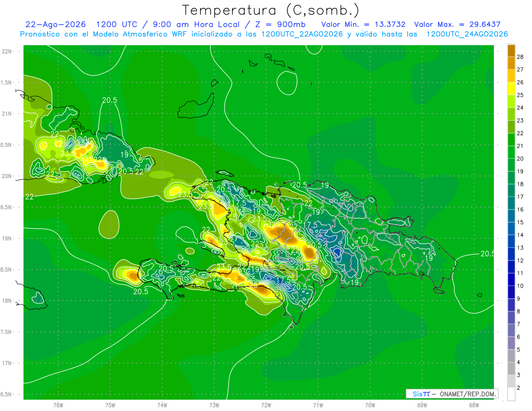Click the colorbar label "15"
Screen dimensions: 532x411
pos(520,222)
